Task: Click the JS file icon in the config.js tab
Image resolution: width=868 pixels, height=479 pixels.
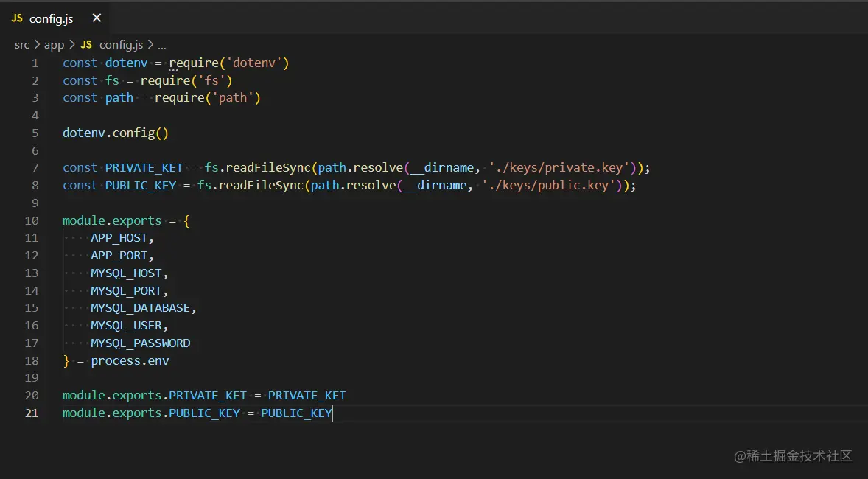Action: point(17,18)
